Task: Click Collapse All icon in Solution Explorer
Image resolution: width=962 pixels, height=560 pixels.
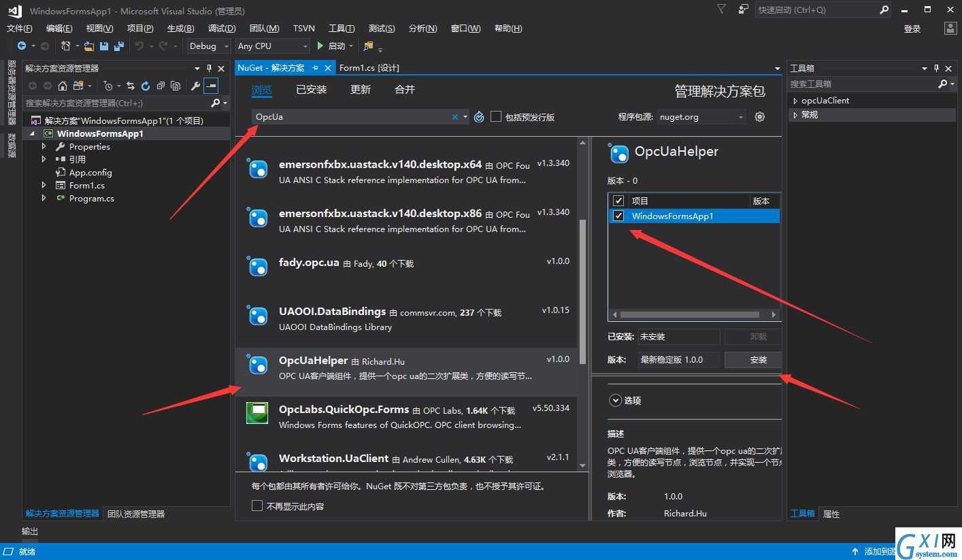Action: (x=161, y=86)
